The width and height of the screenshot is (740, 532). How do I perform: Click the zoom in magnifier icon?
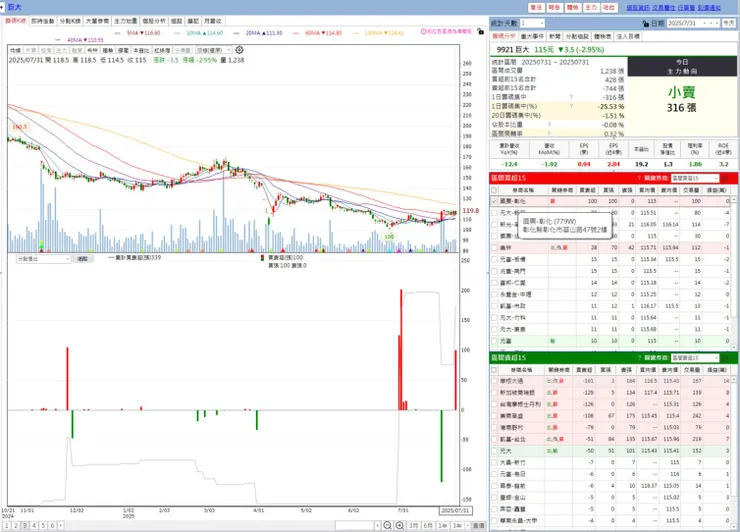[x=400, y=525]
